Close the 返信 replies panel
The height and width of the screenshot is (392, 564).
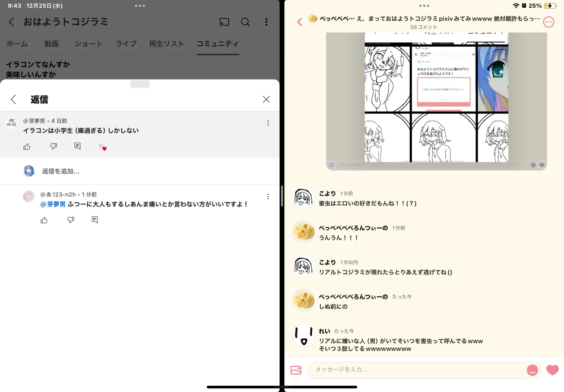266,99
